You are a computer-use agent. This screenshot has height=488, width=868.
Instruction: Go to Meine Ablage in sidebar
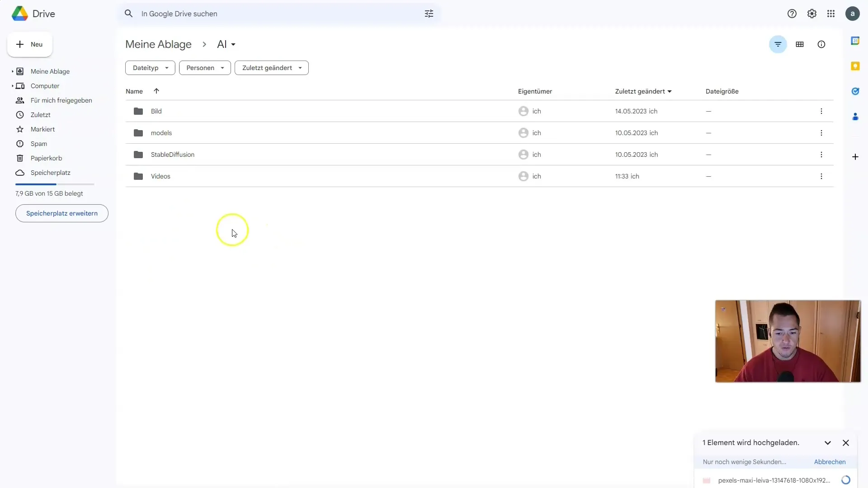click(x=50, y=71)
